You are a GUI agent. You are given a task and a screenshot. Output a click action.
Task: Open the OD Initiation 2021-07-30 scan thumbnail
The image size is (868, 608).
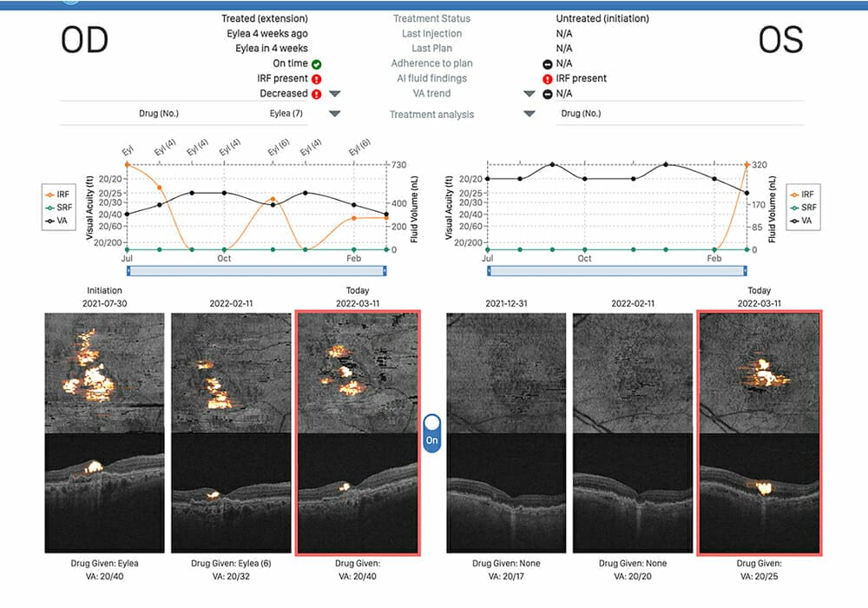(104, 433)
